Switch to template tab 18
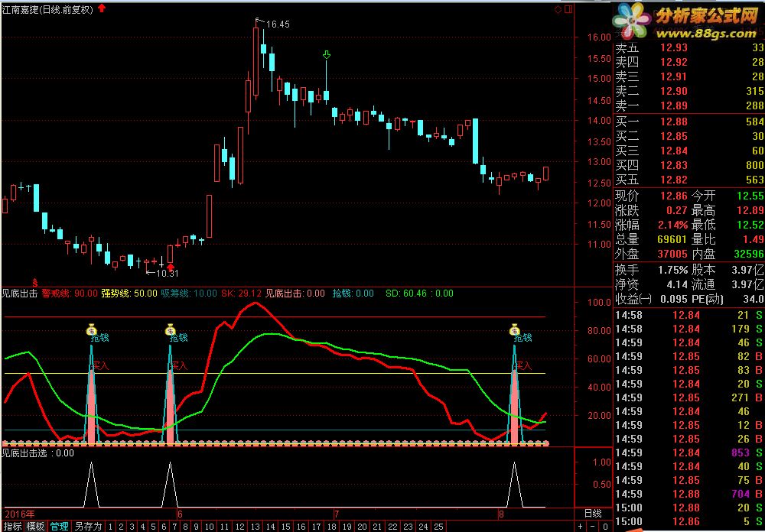The image size is (765, 532). [332, 527]
